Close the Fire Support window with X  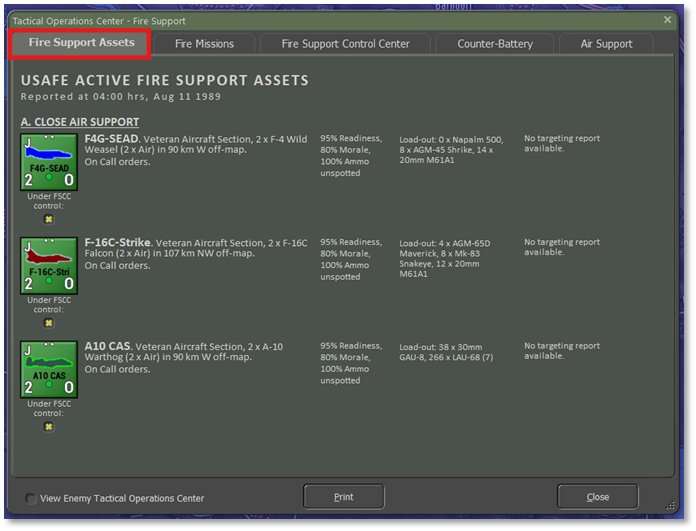[668, 20]
